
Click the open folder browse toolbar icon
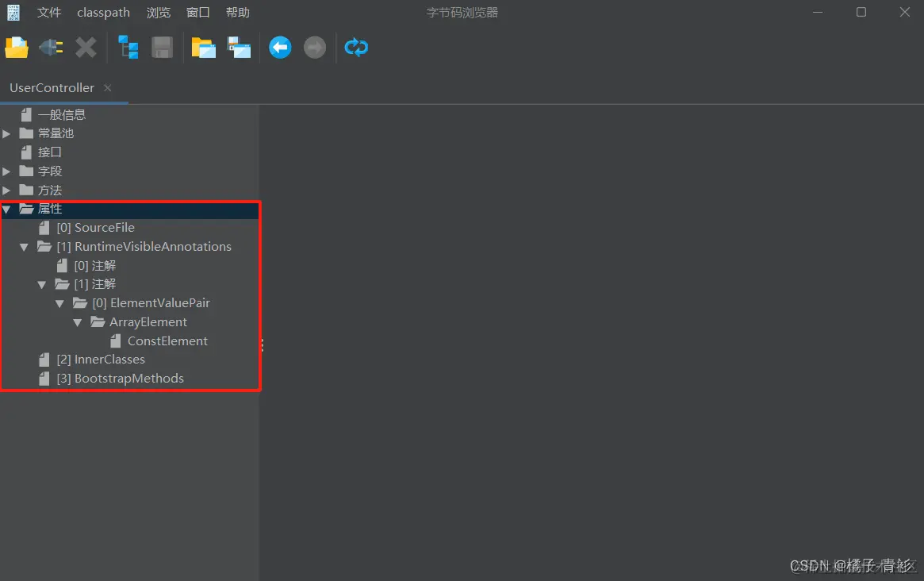coord(203,48)
